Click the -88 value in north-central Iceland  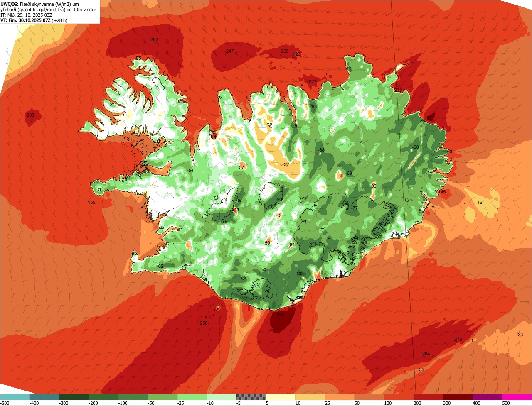[321, 150]
